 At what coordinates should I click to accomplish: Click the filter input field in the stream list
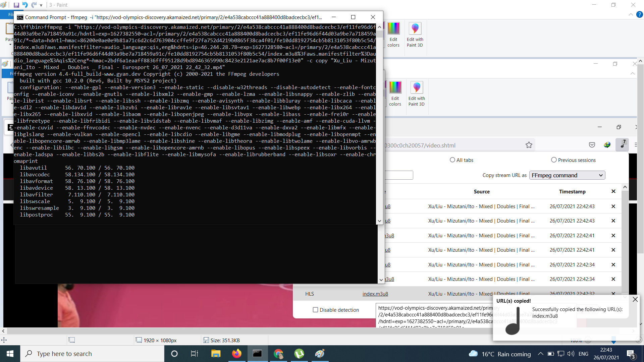pyautogui.click(x=399, y=175)
